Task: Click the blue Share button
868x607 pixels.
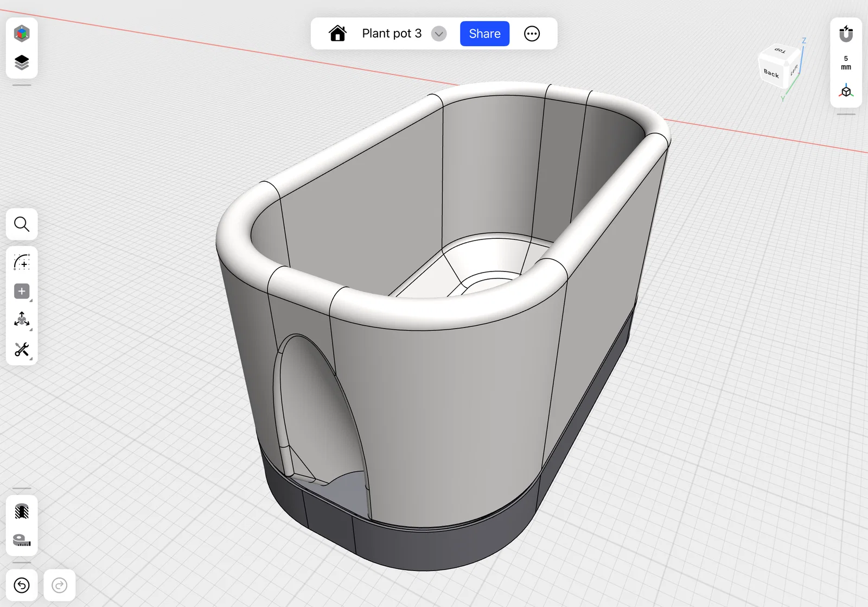Action: coord(484,34)
